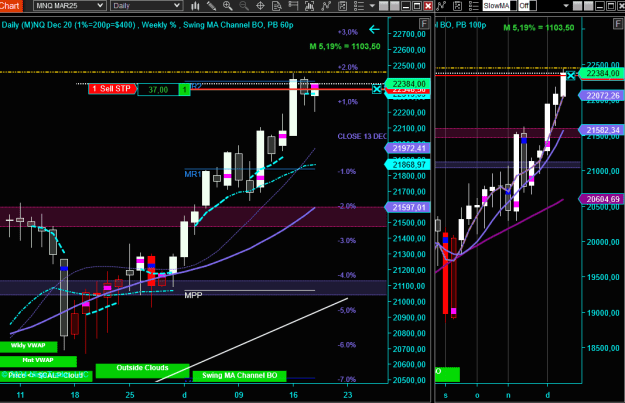Open strategies line icon in right chart toolbar
This screenshot has height=403, width=625.
click(441, 6)
